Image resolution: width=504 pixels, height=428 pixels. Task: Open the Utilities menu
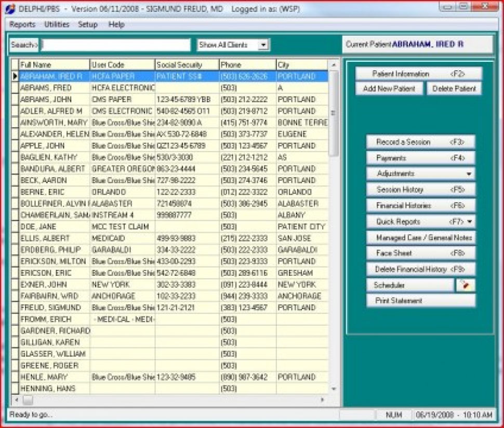click(x=57, y=24)
